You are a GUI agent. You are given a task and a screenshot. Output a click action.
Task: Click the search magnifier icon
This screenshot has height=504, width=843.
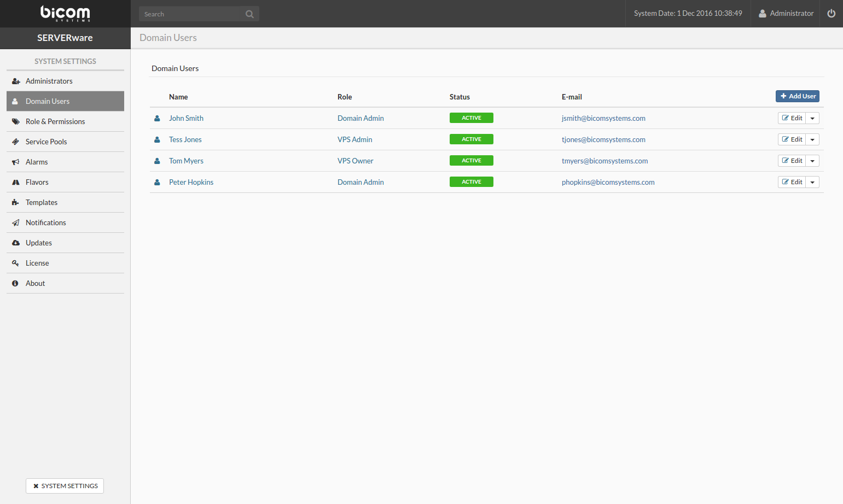(249, 14)
